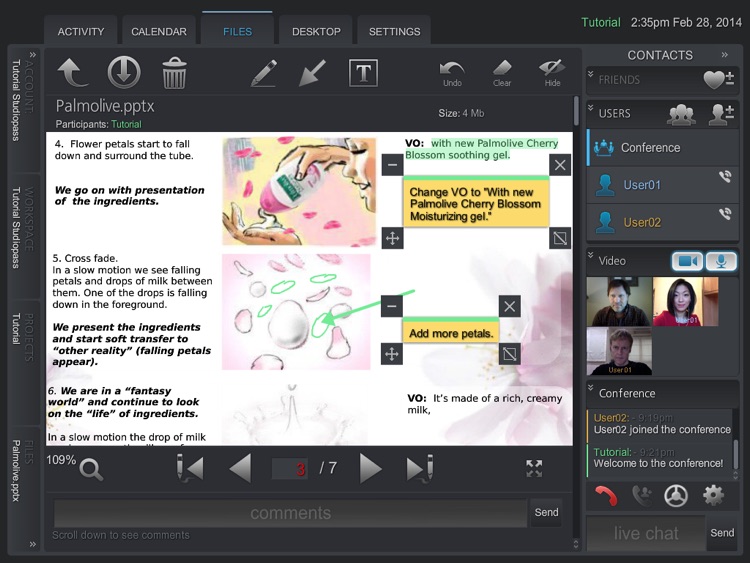Collapse the FRIENDS section
Image resolution: width=750 pixels, height=563 pixels.
(x=591, y=74)
